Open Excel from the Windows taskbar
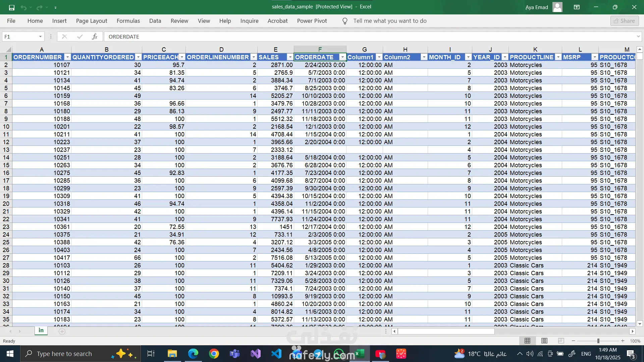The image size is (644, 362). coord(360,354)
